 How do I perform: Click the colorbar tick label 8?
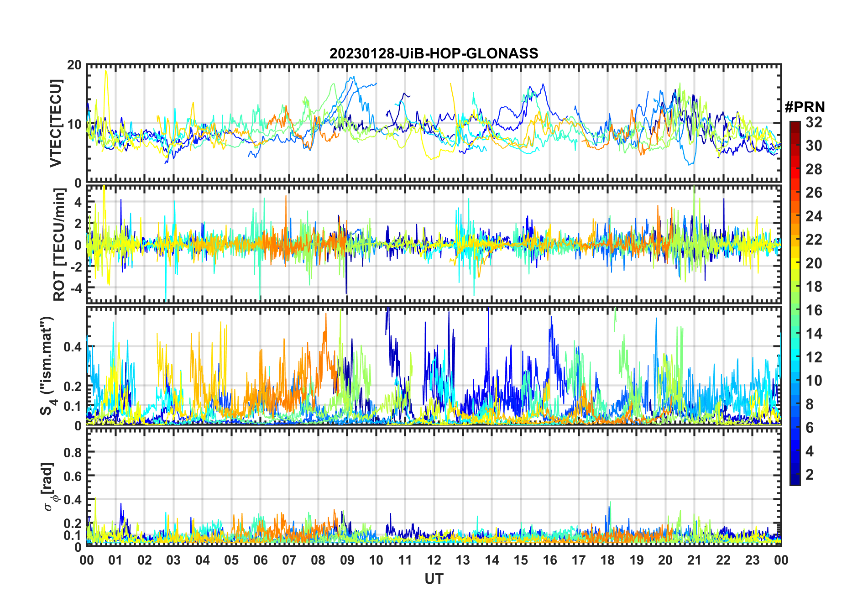(810, 404)
